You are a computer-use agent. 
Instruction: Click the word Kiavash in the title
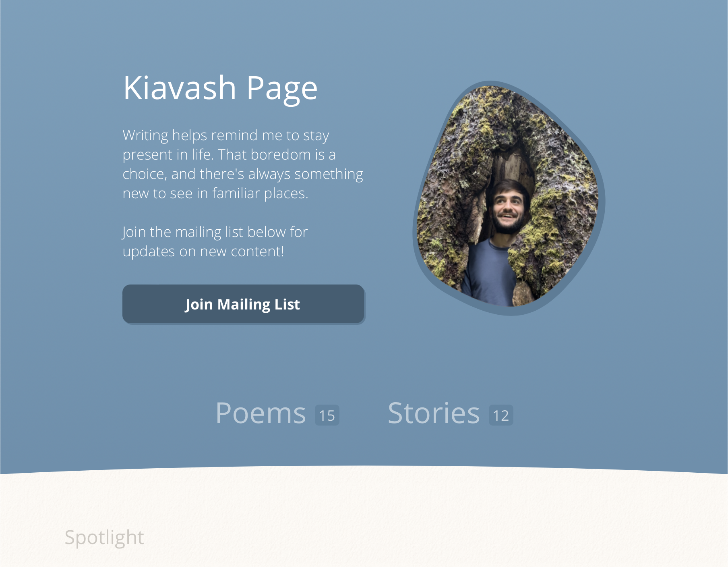(180, 88)
